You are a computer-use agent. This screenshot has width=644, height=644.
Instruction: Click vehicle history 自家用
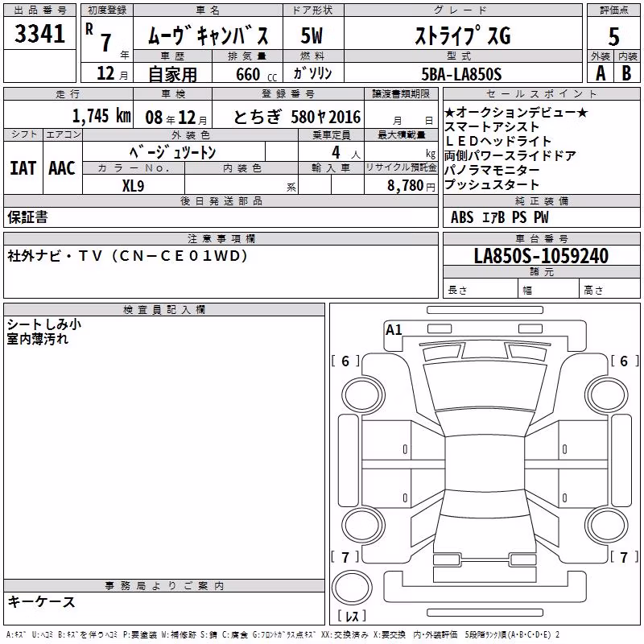pos(172,74)
